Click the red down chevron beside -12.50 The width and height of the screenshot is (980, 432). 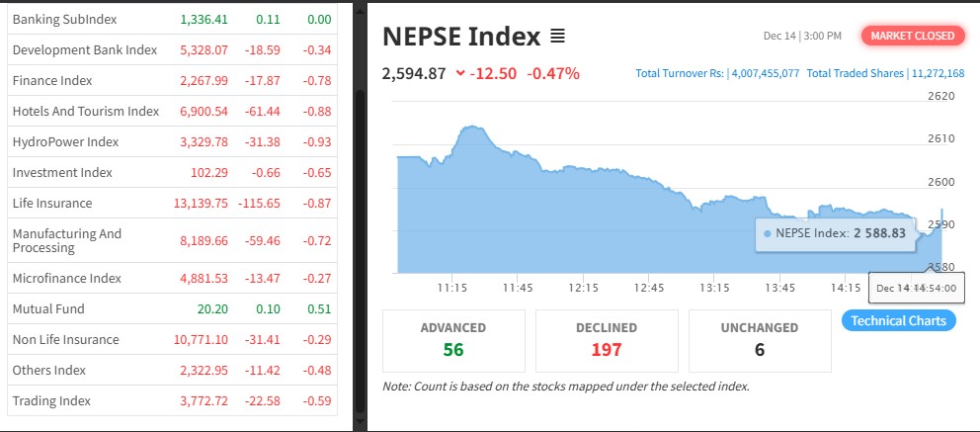point(460,73)
